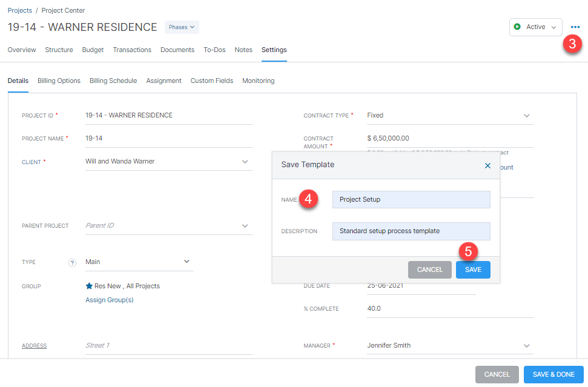This screenshot has width=588, height=387.
Task: Click the Project Name field
Action: pos(169,138)
